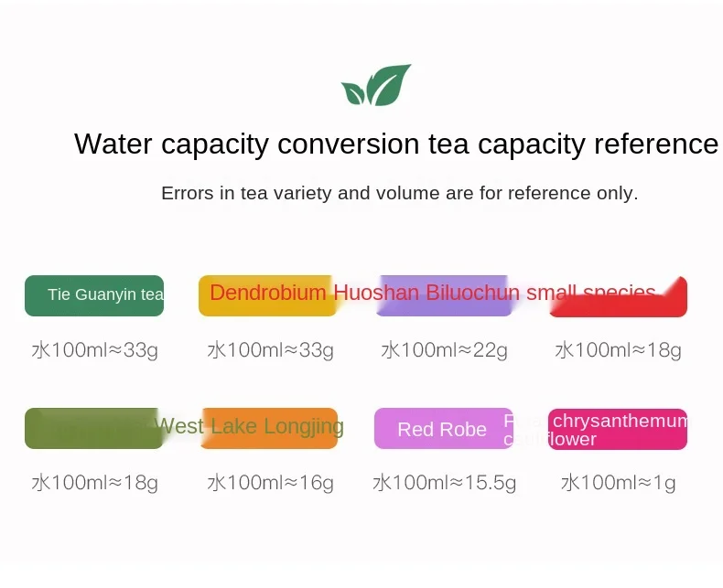The image size is (723, 588).
Task: Click the 水100ml≈15.5g text
Action: pyautogui.click(x=445, y=483)
